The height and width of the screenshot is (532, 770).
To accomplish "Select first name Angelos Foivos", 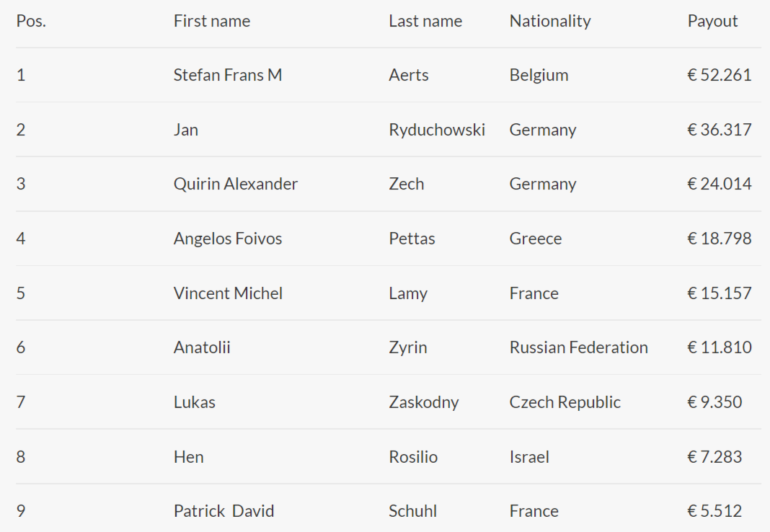I will pyautogui.click(x=228, y=239).
